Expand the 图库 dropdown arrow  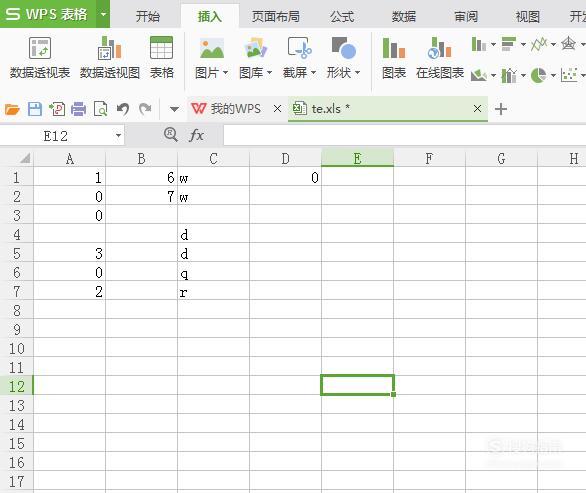coord(269,73)
